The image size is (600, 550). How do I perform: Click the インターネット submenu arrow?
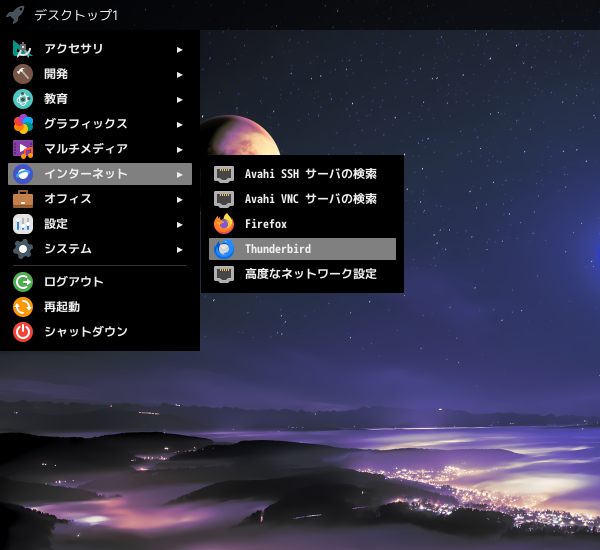click(x=179, y=175)
